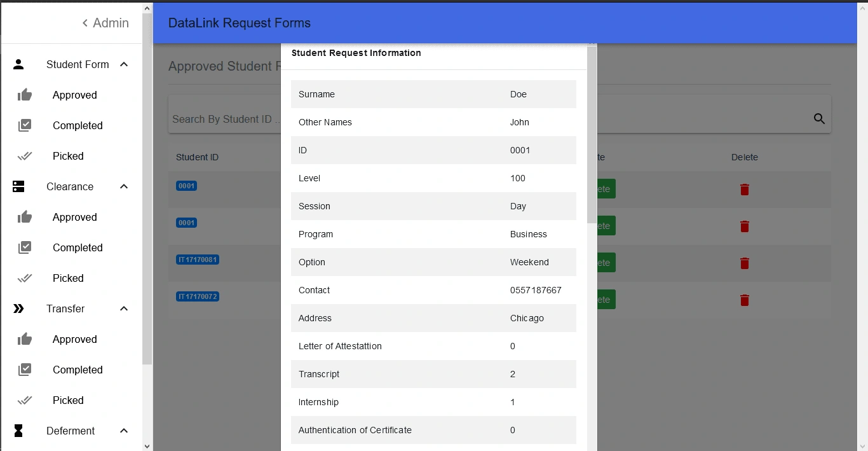This screenshot has width=868, height=451.
Task: Click green Complete button in first 0001 row
Action: point(606,189)
